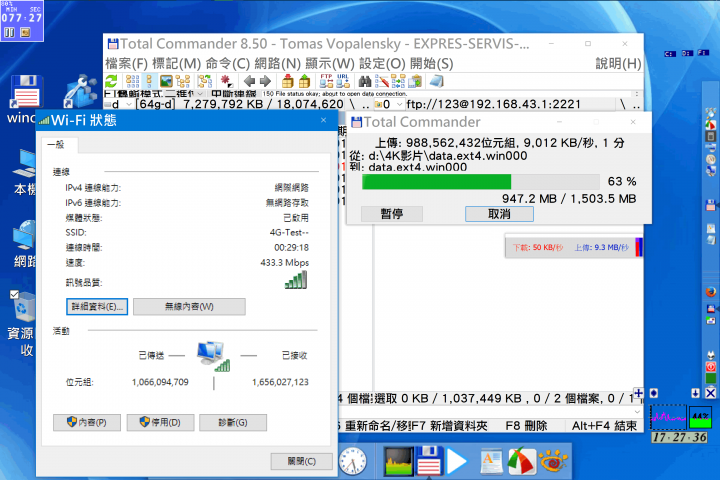Click the unpack files icon with the green arrow
Screen dimensions: 720x480
[304, 81]
